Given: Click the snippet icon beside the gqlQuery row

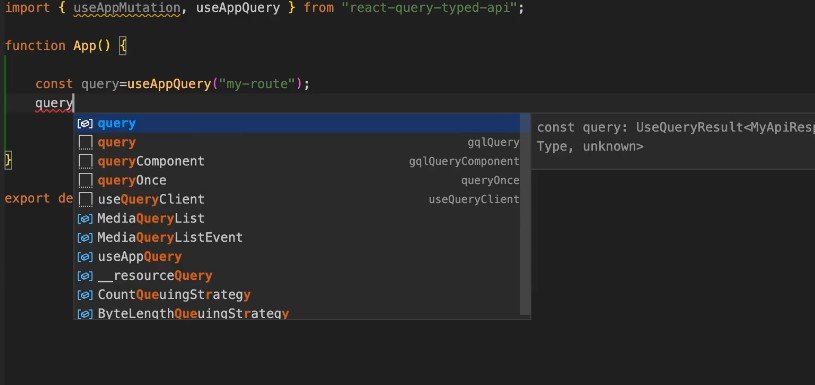Looking at the screenshot, I should (x=85, y=142).
